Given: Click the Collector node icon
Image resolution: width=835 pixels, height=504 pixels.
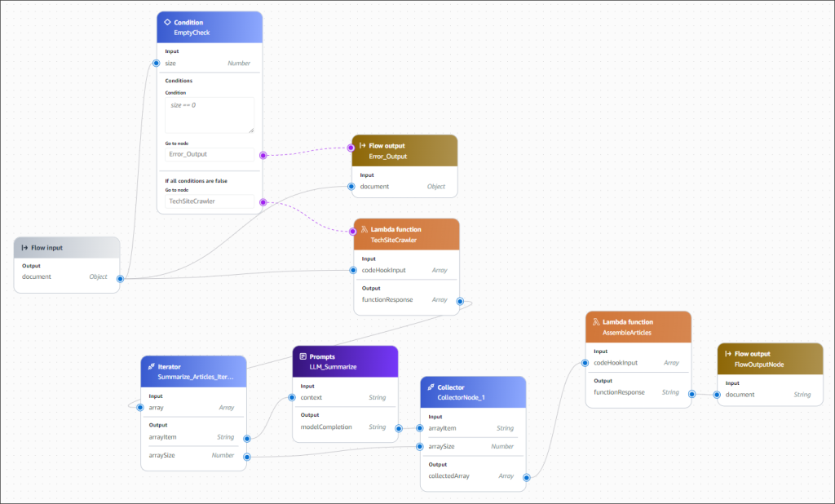Looking at the screenshot, I should click(x=431, y=387).
